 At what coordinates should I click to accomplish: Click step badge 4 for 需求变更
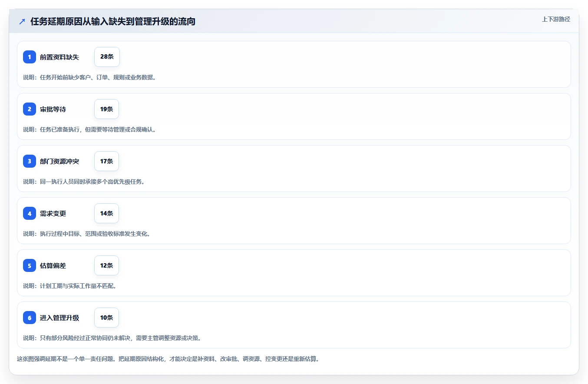pos(30,213)
